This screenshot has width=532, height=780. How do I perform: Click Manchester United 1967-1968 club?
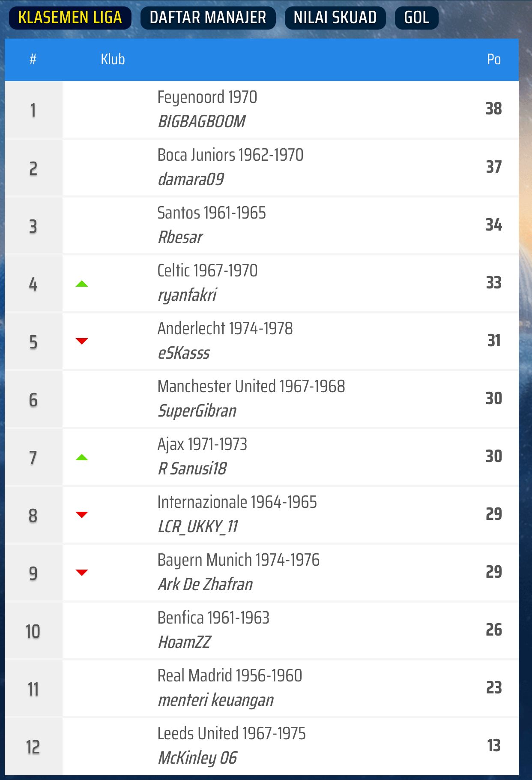coord(251,387)
